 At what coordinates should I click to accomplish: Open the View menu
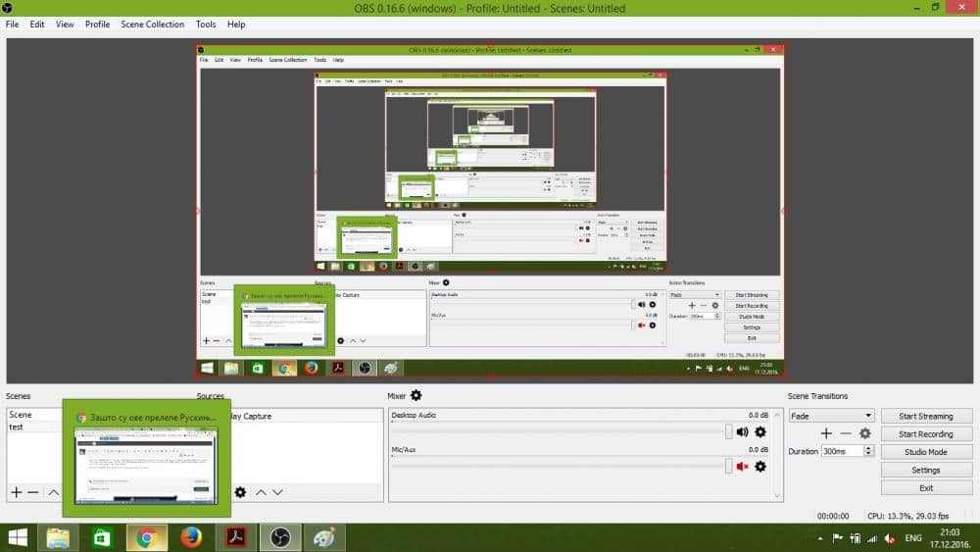(65, 25)
